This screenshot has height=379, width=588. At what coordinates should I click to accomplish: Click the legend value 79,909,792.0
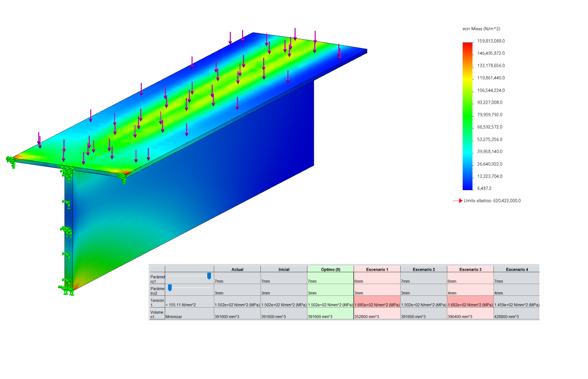[490, 115]
